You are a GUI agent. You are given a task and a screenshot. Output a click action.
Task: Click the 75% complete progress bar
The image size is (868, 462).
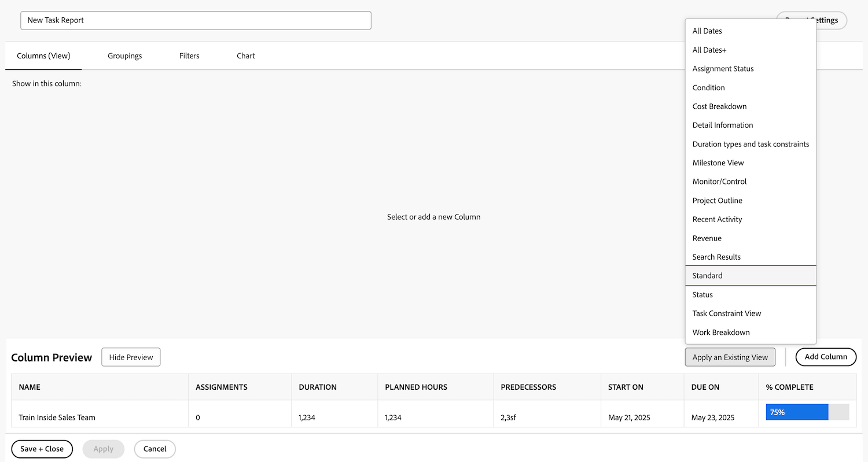[x=797, y=412]
